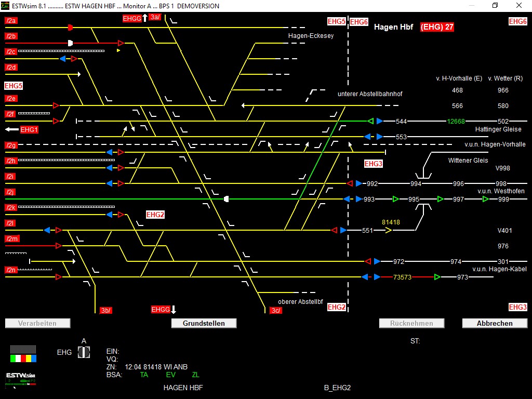
Task: Click the Verarbeiten button
Action: point(37,323)
